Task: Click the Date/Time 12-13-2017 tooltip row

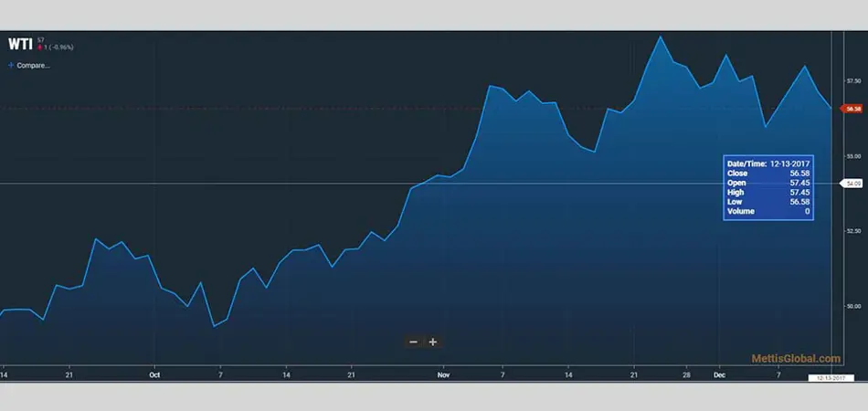Action: 768,163
